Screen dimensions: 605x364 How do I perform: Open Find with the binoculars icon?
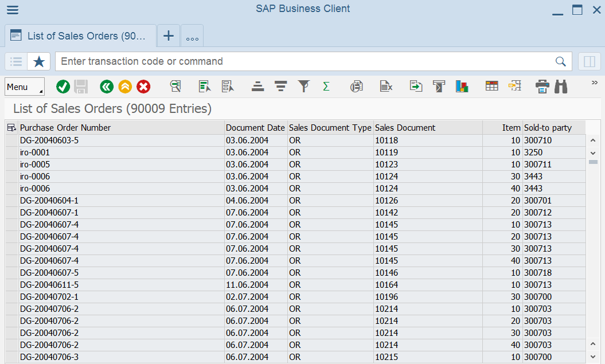561,87
